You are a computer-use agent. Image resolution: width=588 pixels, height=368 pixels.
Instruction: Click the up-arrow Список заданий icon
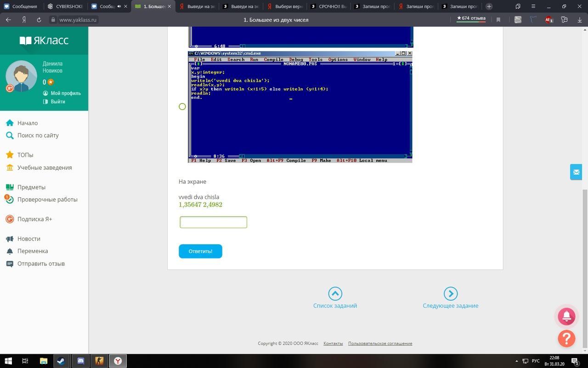(335, 293)
